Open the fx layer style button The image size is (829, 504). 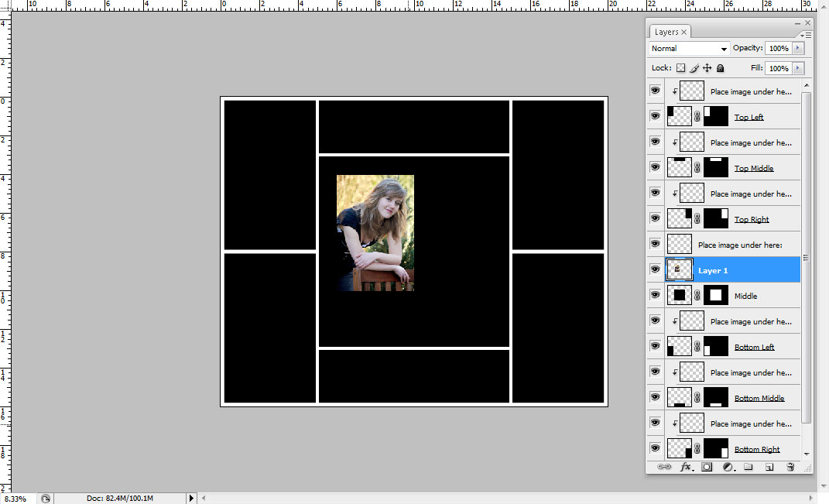[x=687, y=467]
